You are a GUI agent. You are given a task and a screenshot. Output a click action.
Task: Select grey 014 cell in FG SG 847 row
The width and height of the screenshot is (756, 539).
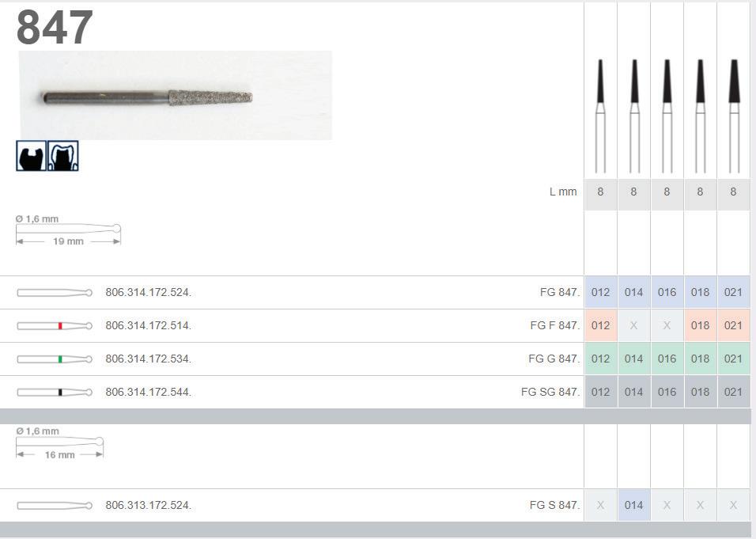(x=633, y=392)
